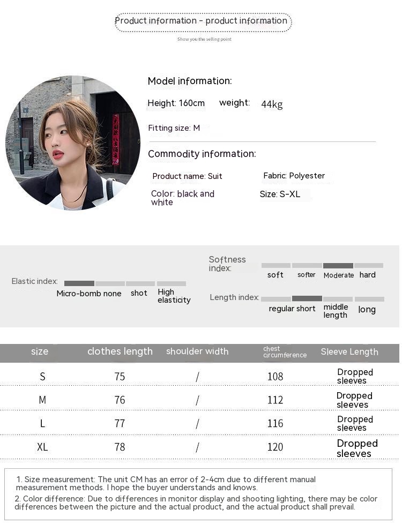
Task: Click the 'size' column header
Action: tap(40, 352)
